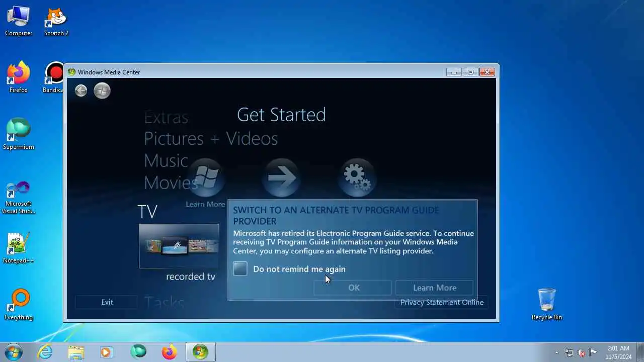Click the Exit button
Image resolution: width=644 pixels, height=362 pixels.
pos(107,302)
